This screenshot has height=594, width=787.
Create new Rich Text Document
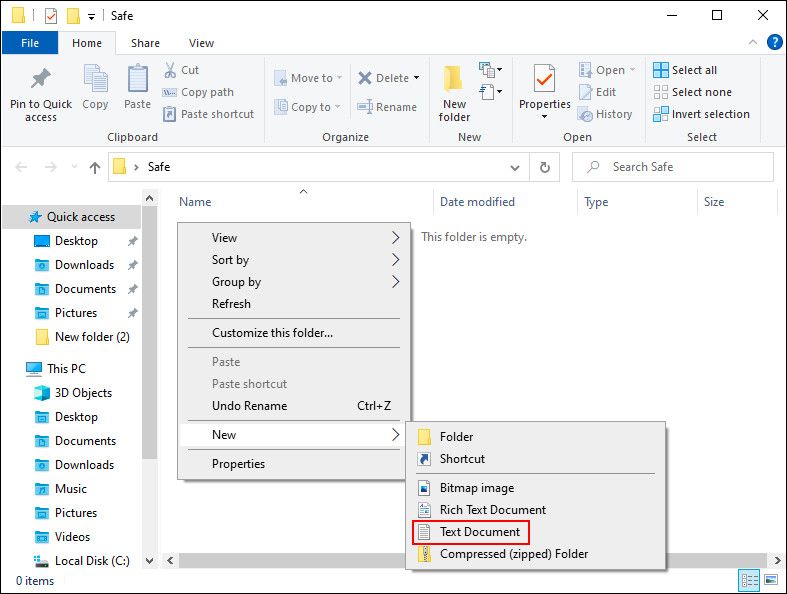(x=536, y=510)
